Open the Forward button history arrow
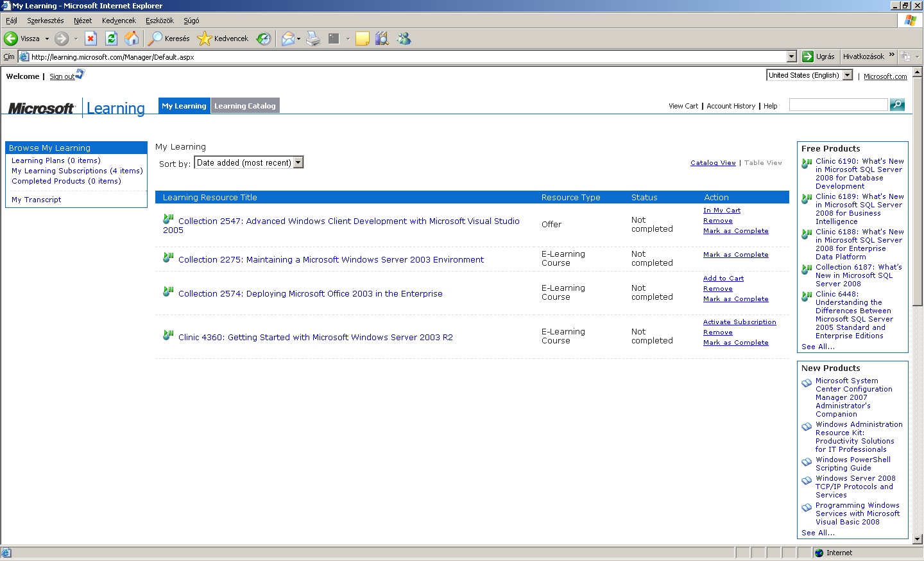 pos(76,39)
